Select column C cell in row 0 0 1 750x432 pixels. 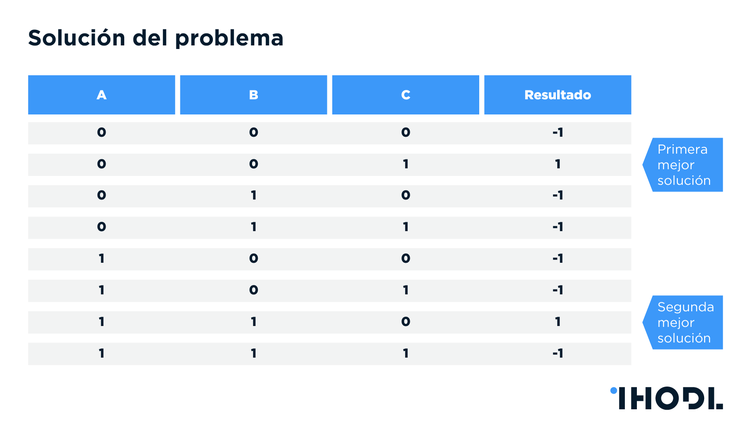pyautogui.click(x=405, y=164)
